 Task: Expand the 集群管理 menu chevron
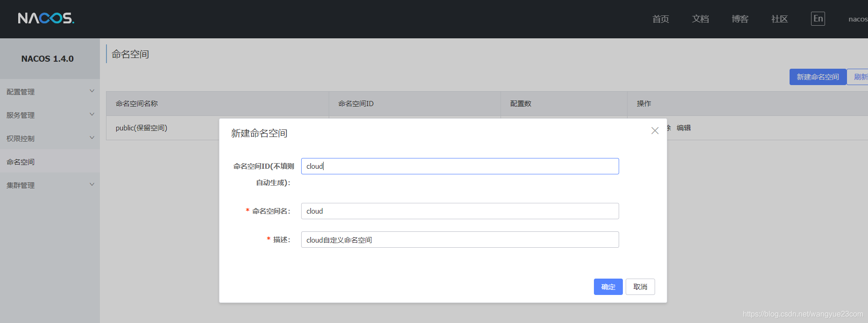pos(92,185)
